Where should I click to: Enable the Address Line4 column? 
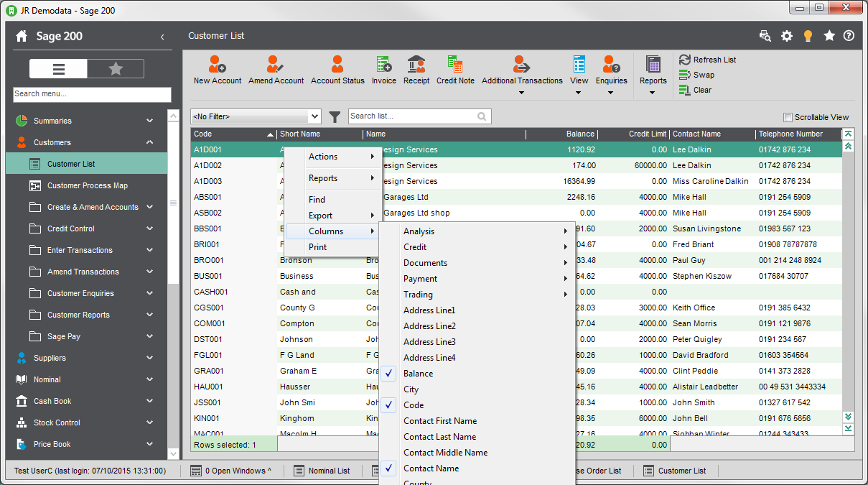tap(477, 358)
